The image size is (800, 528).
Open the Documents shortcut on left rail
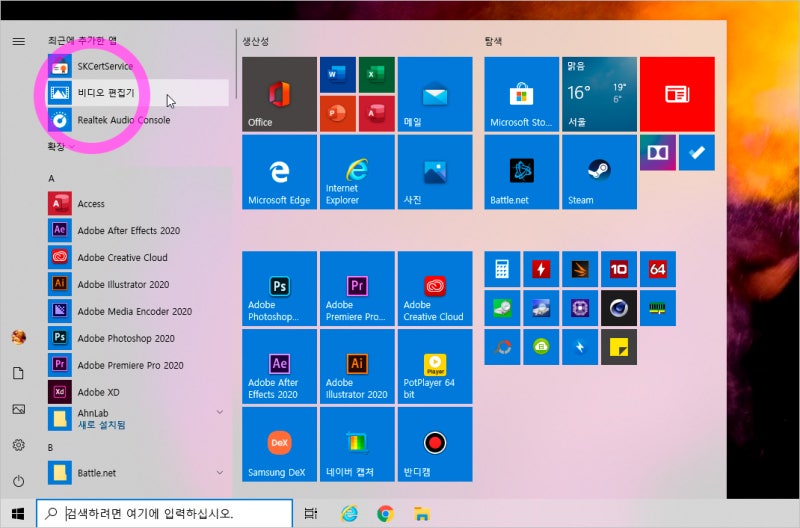point(18,373)
